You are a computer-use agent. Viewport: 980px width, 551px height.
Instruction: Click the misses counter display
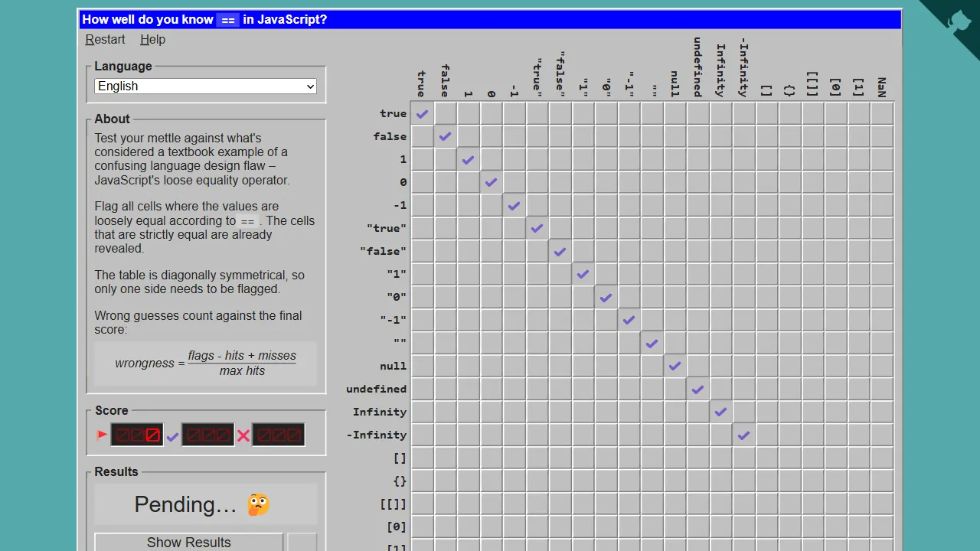(x=279, y=435)
